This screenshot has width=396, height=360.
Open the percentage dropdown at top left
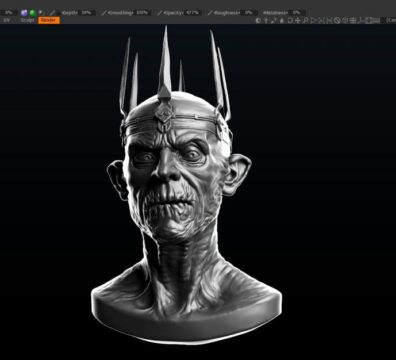point(8,13)
